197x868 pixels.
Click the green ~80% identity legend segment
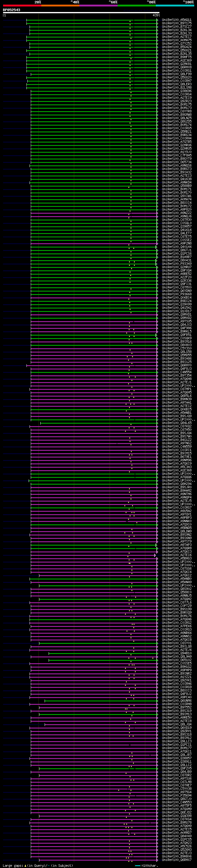tap(137, 6)
